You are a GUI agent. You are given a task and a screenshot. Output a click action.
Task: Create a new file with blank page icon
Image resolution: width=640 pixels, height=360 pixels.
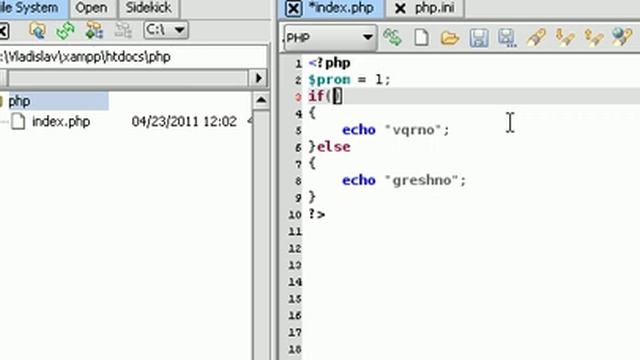click(x=421, y=38)
